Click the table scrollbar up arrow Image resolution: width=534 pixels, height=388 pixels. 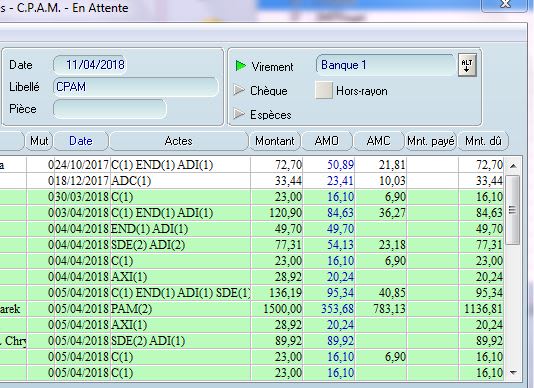[513, 166]
